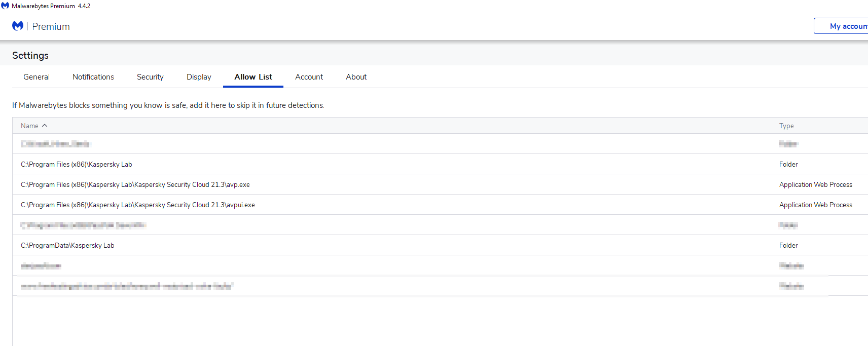Go to the Display tab

[x=199, y=77]
